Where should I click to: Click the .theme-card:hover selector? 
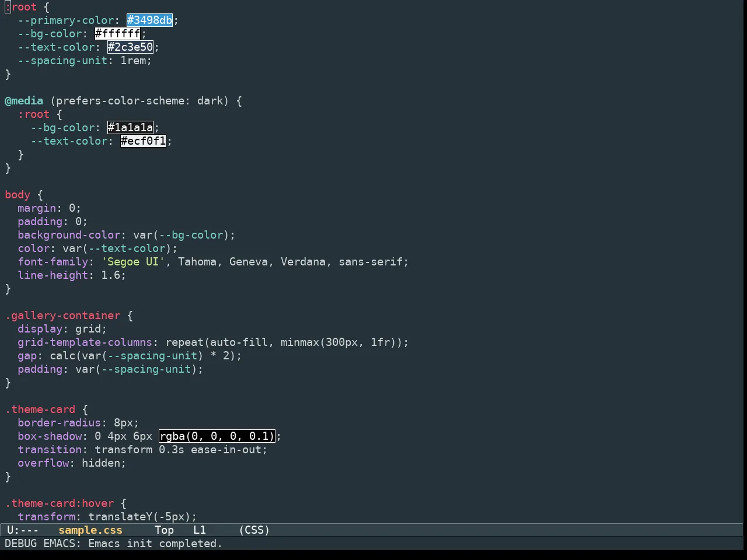pos(59,503)
